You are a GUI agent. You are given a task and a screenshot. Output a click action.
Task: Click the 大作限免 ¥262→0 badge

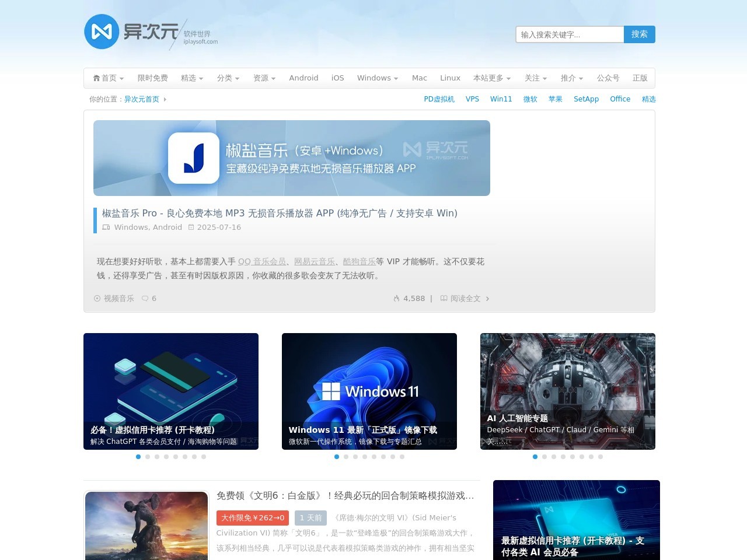[x=253, y=518]
